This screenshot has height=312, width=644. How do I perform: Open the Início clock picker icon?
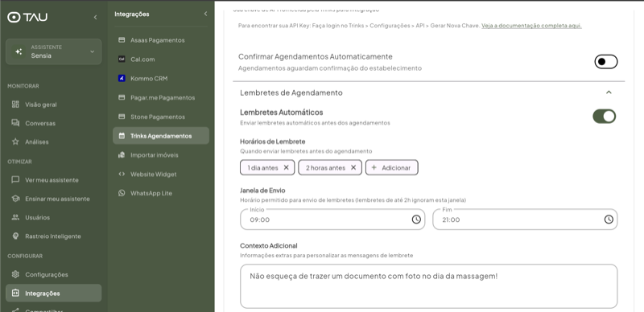416,220
